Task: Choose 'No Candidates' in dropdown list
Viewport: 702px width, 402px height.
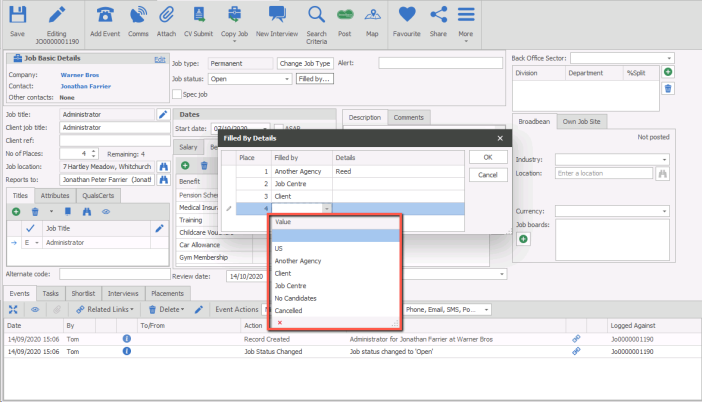Action: (293, 298)
